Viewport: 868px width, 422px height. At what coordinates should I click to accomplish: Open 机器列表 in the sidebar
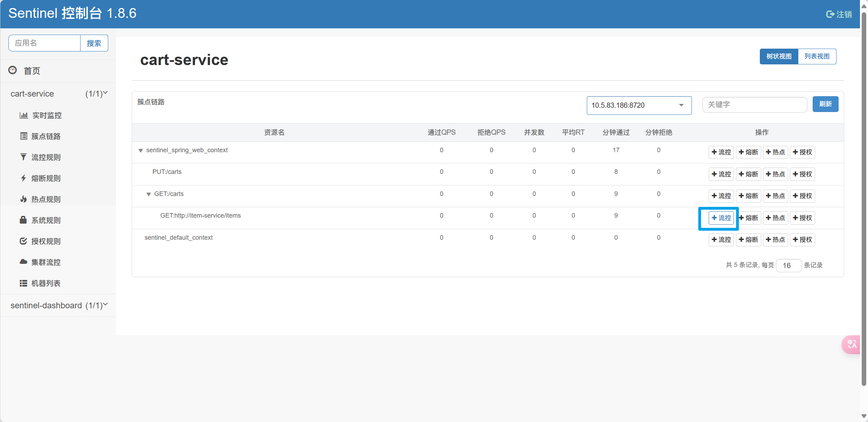(x=46, y=283)
